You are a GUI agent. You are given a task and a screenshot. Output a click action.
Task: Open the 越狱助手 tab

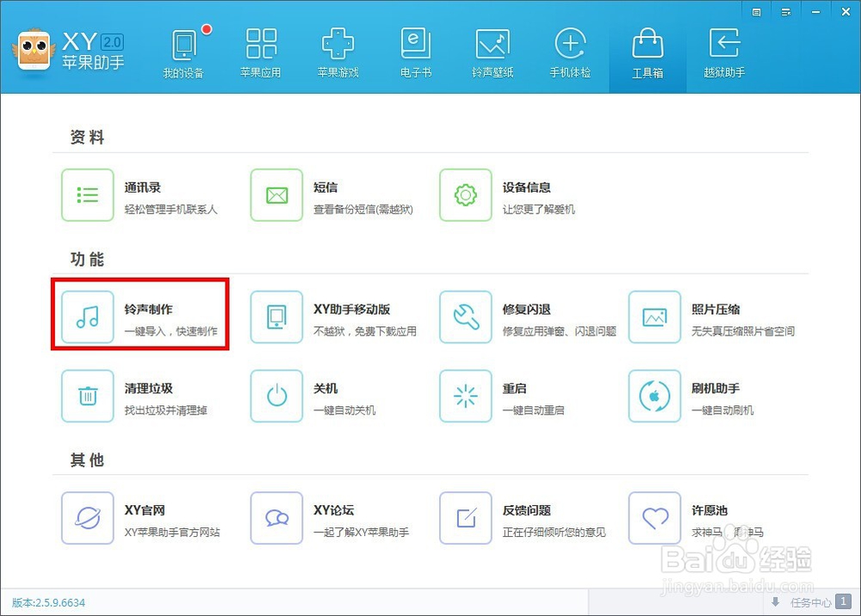pyautogui.click(x=724, y=53)
